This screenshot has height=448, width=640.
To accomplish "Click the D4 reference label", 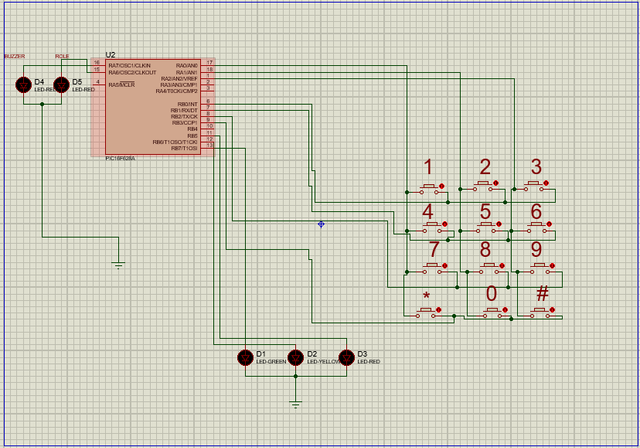I will [x=39, y=82].
